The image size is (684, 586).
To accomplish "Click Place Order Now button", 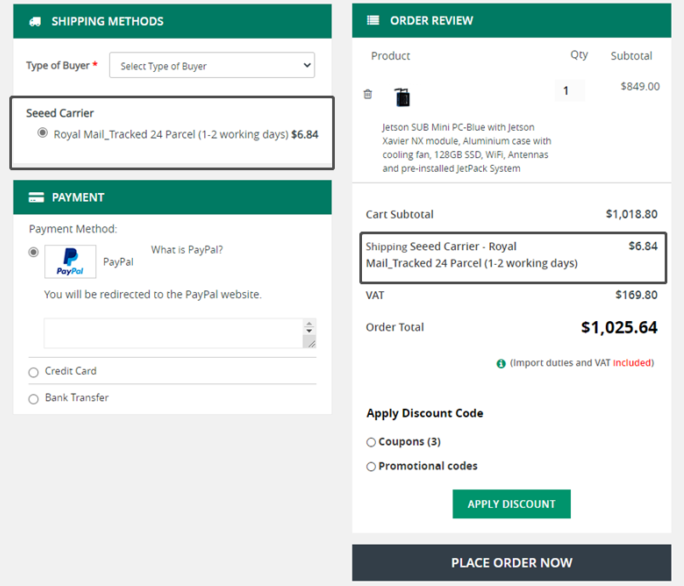I will [x=511, y=563].
